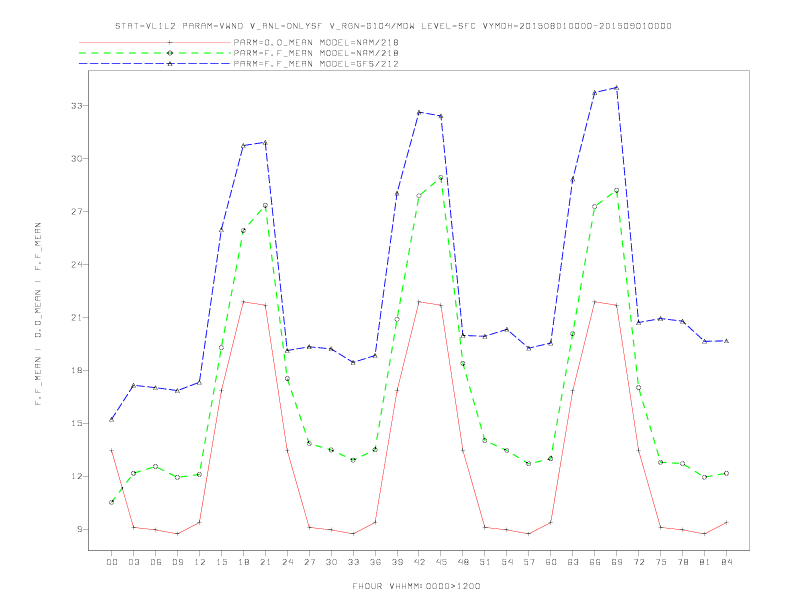Image resolution: width=792 pixels, height=612 pixels.
Task: Click the circle marker on green legend line
Action: 170,53
